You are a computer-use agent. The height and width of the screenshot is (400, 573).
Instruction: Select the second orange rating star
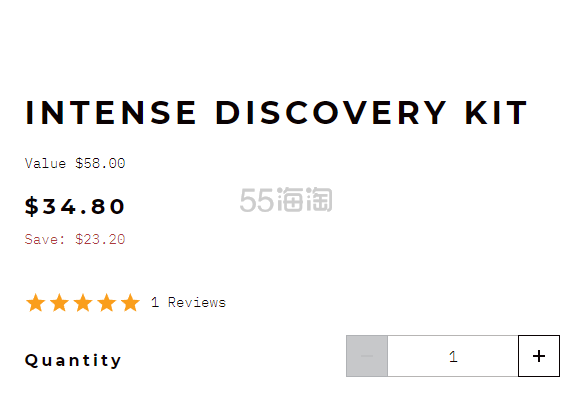point(59,303)
